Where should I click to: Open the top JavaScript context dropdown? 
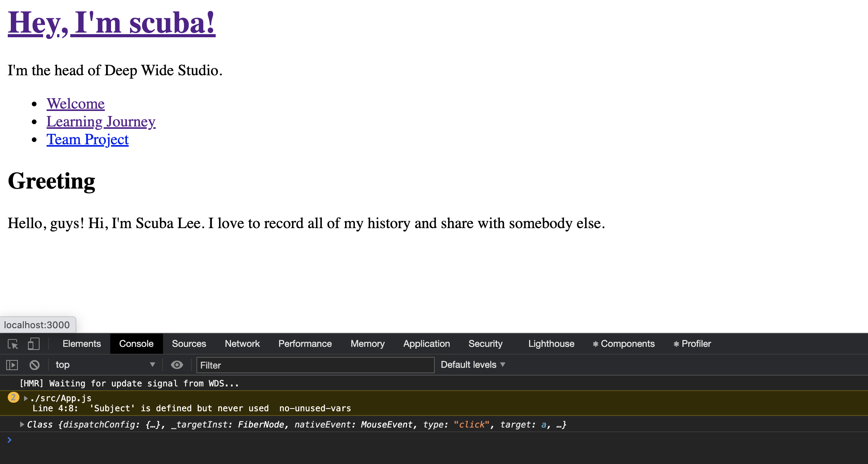[105, 365]
